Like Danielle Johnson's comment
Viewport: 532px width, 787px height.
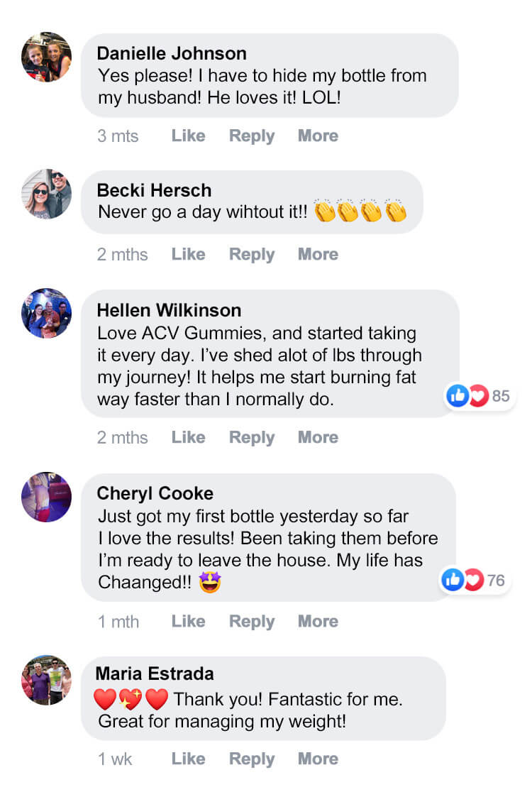(188, 136)
